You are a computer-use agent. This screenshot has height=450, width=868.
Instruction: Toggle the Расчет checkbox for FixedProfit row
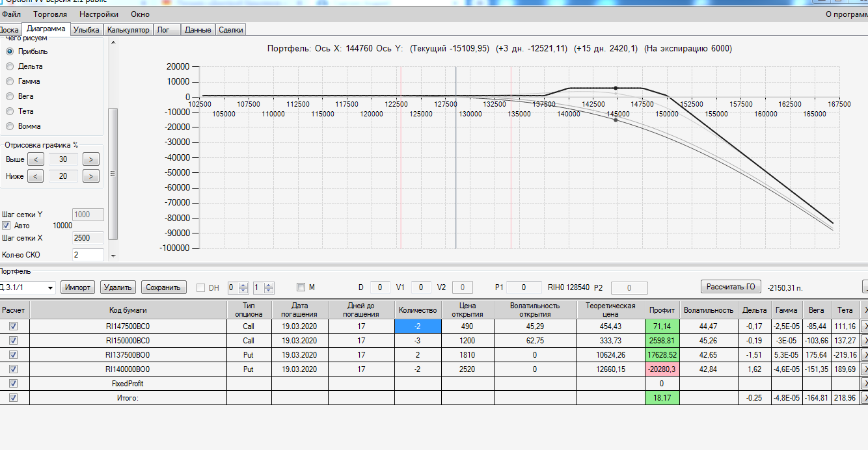[x=14, y=384]
